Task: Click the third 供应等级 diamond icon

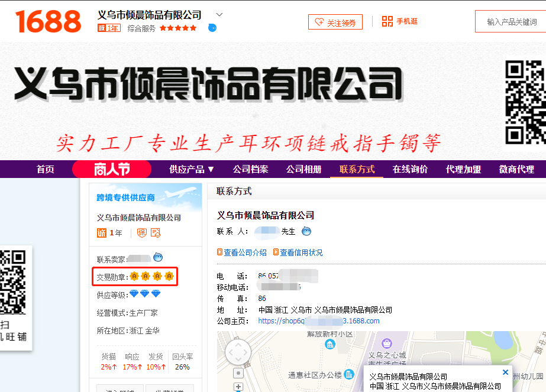Action: click(x=156, y=294)
